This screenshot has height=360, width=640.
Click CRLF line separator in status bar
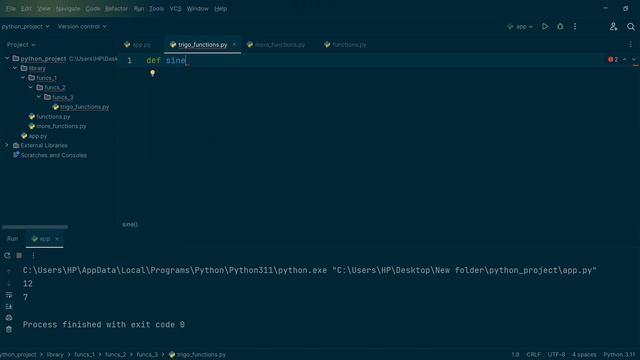[533, 355]
